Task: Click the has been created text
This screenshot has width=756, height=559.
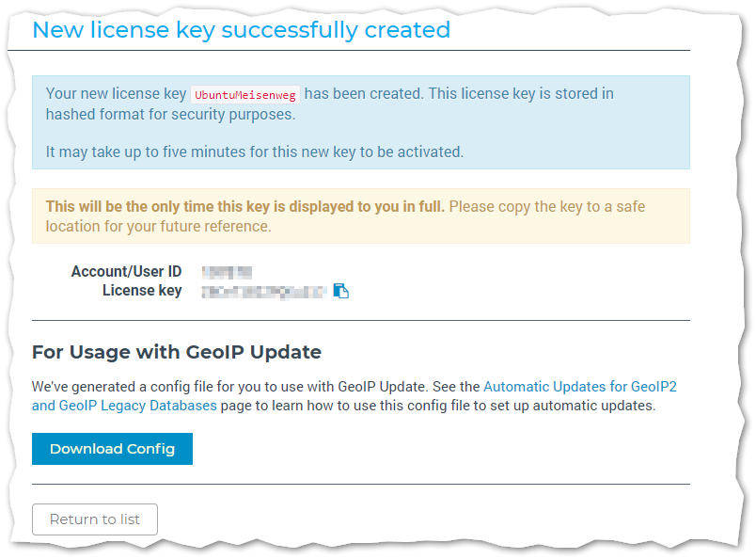Action: (367, 94)
